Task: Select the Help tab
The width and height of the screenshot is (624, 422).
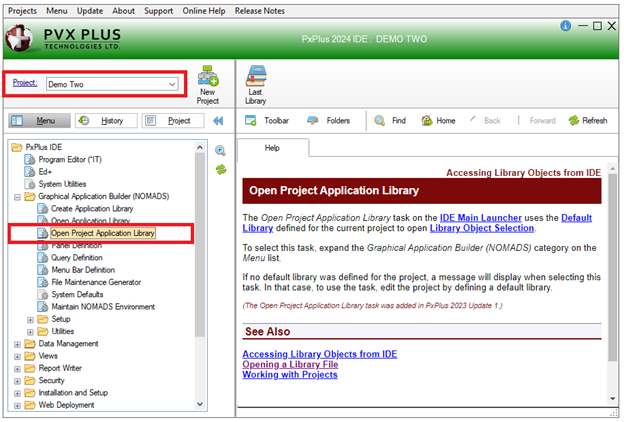Action: 272,148
